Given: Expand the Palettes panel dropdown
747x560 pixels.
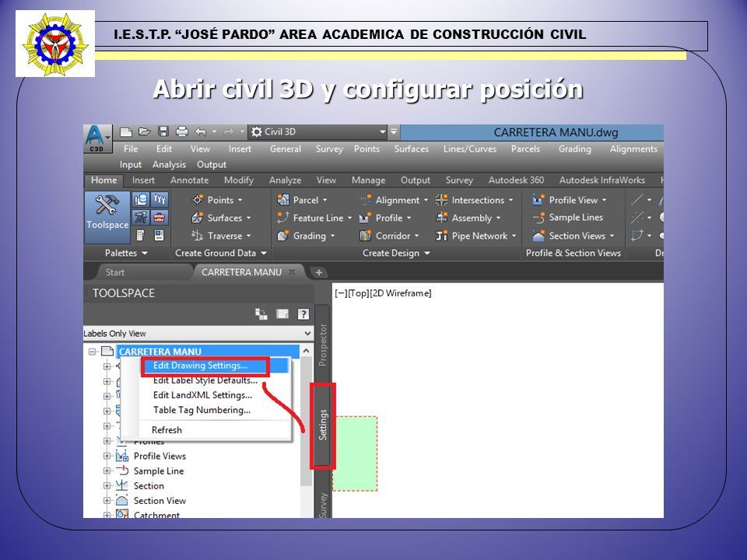Looking at the screenshot, I should (145, 254).
